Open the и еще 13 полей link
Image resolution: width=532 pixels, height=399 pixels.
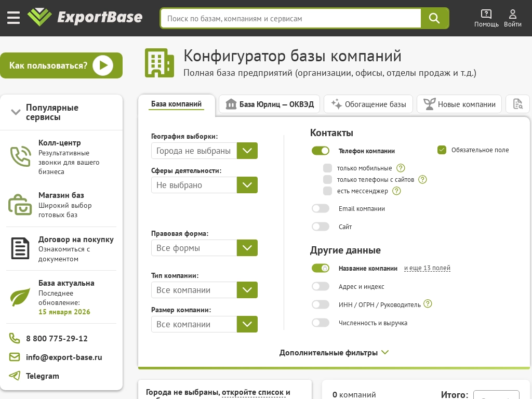tap(427, 268)
